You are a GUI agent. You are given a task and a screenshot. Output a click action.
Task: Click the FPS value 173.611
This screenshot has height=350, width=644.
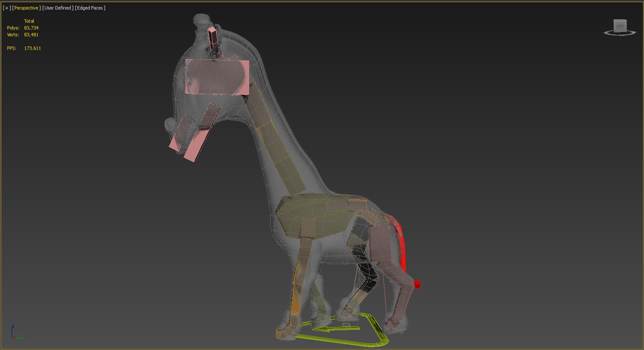pyautogui.click(x=33, y=48)
